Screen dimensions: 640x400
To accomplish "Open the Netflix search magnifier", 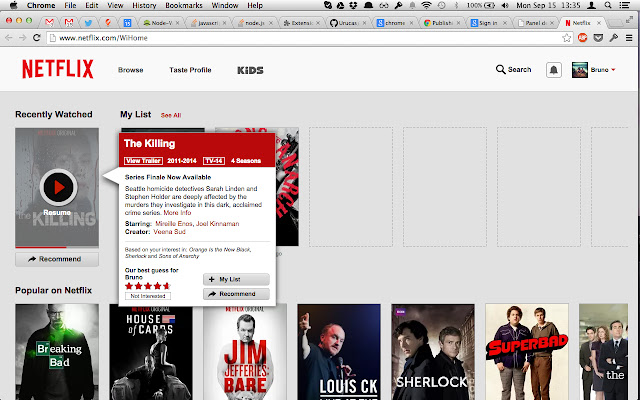I will pyautogui.click(x=500, y=69).
